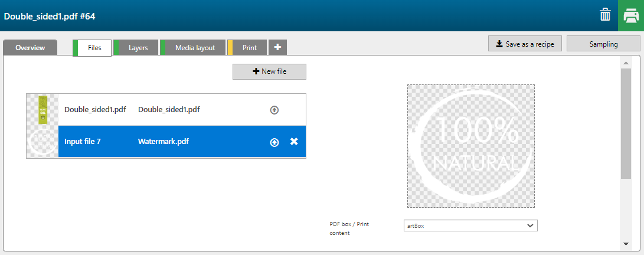Click the New file button
Image resolution: width=644 pixels, height=255 pixels.
click(x=269, y=71)
